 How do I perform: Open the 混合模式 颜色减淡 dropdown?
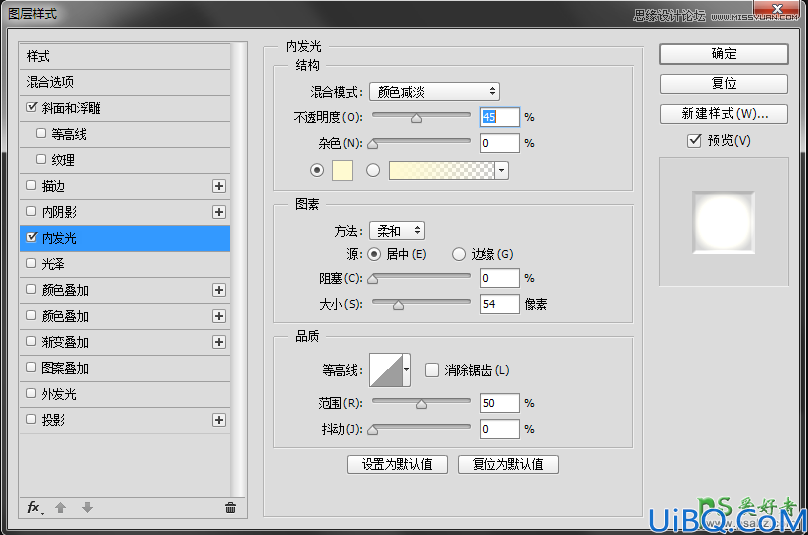pos(434,92)
